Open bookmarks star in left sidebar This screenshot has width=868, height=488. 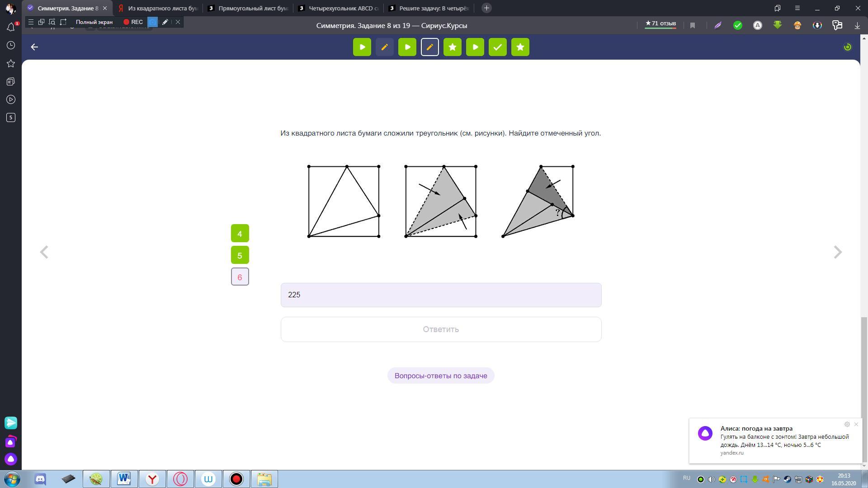(11, 63)
